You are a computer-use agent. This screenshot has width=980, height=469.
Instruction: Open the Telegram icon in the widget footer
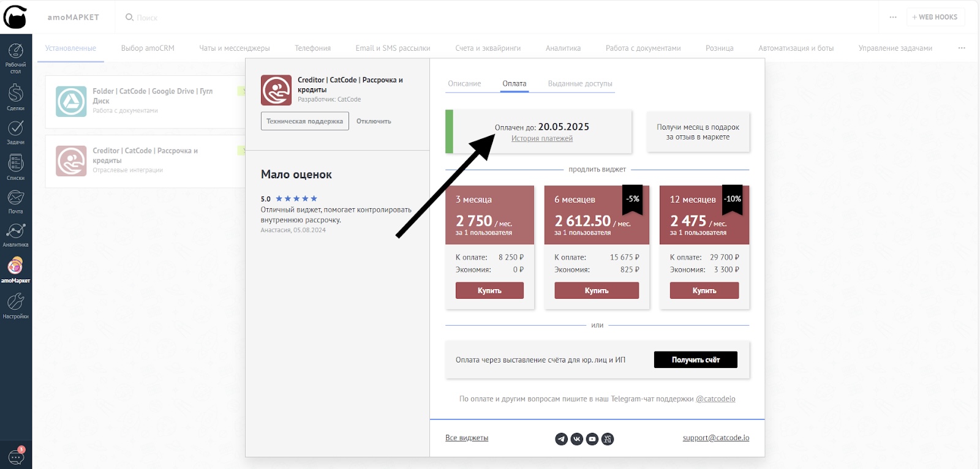(561, 439)
